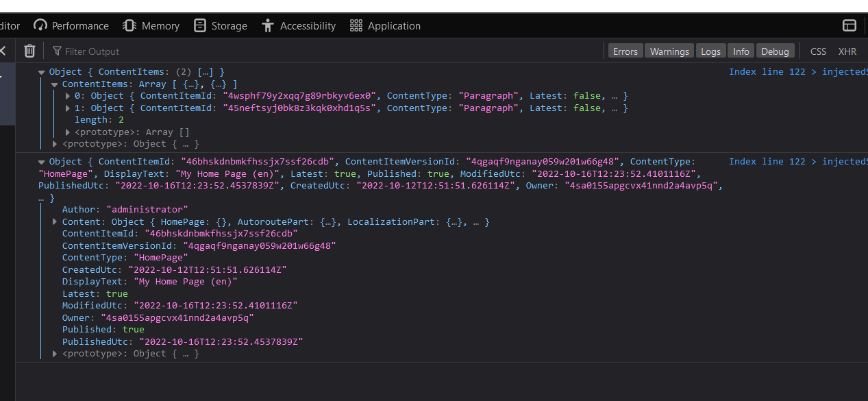Click the dock layout icon
The width and height of the screenshot is (868, 401).
click(x=850, y=25)
